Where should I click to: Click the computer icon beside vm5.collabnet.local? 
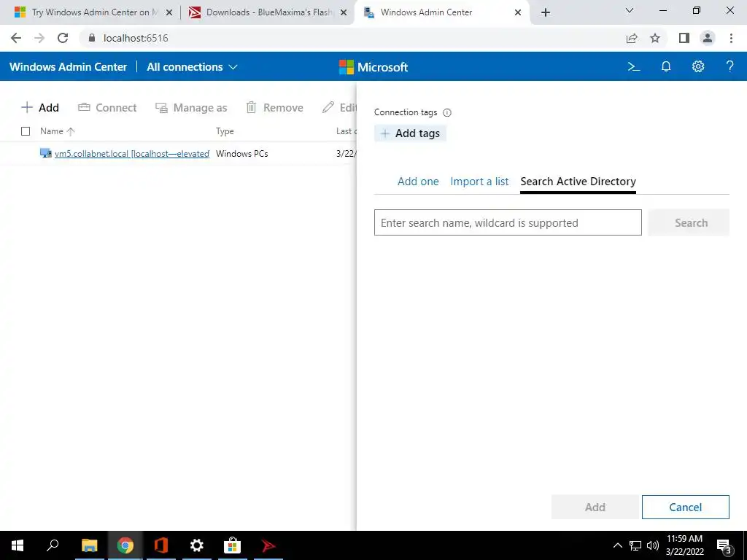[x=46, y=153]
